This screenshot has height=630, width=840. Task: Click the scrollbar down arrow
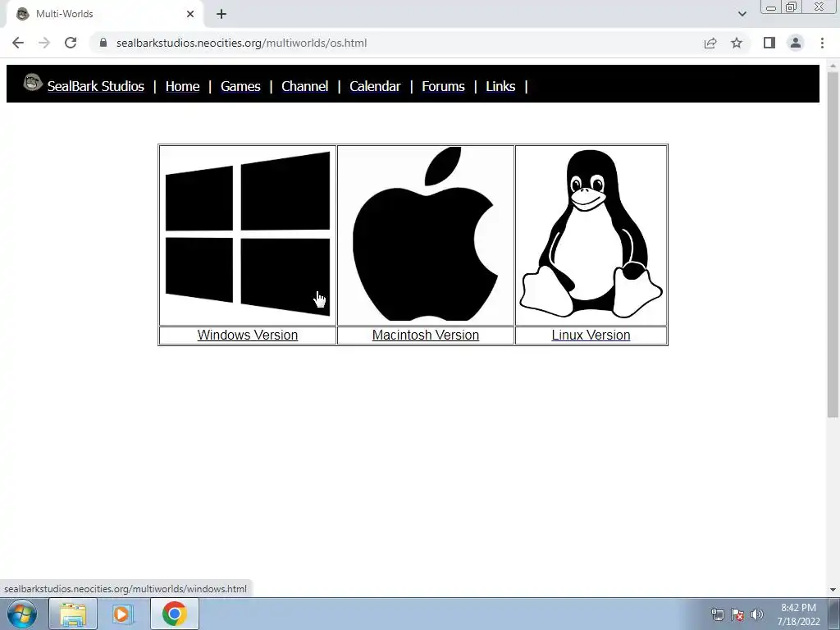pyautogui.click(x=833, y=590)
